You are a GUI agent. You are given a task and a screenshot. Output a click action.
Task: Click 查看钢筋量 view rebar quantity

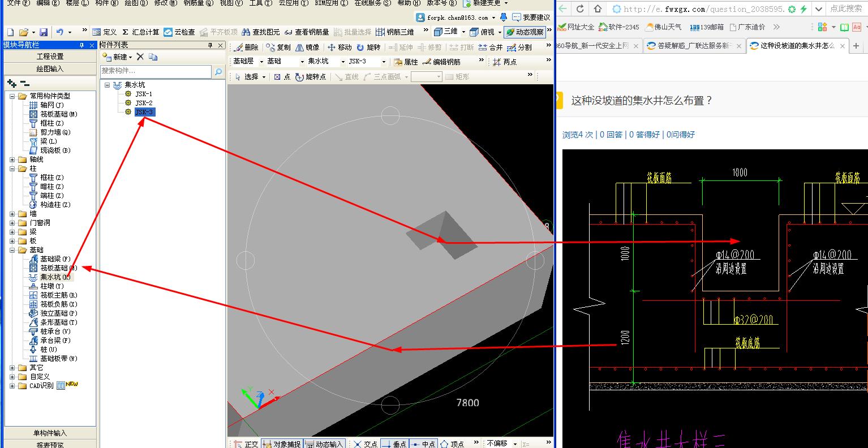(x=307, y=32)
